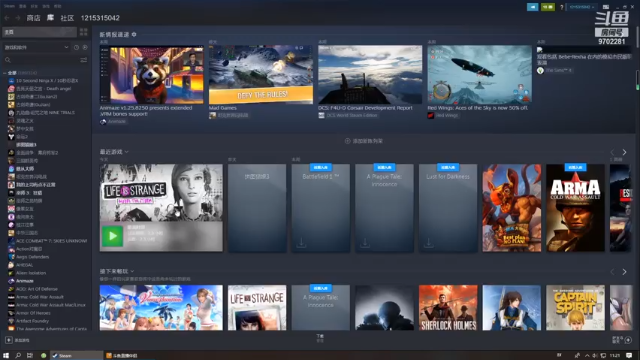Click the ready-to-play filter icon beside the clock
Image resolution: width=640 pixels, height=360 pixels.
coord(85,47)
